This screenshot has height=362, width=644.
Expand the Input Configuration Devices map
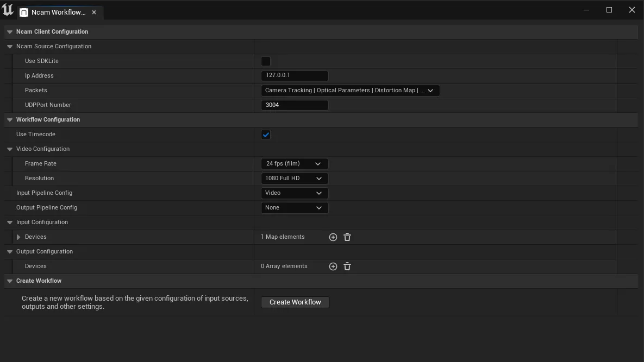[18, 237]
